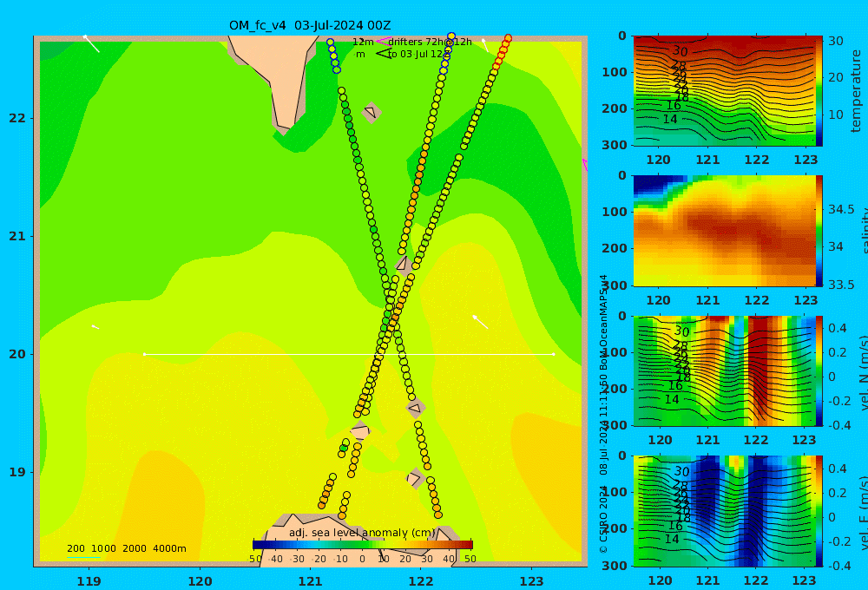Click the black triangle arrow in the legend

pos(383,54)
